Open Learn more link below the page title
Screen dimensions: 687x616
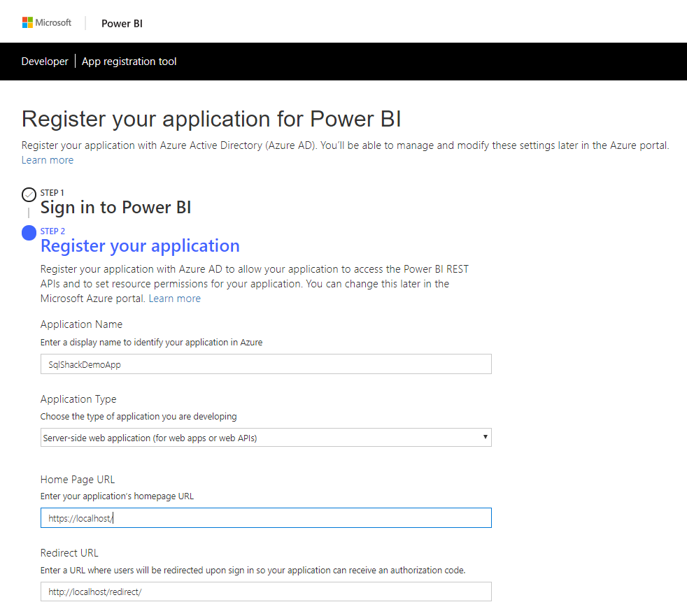point(48,160)
